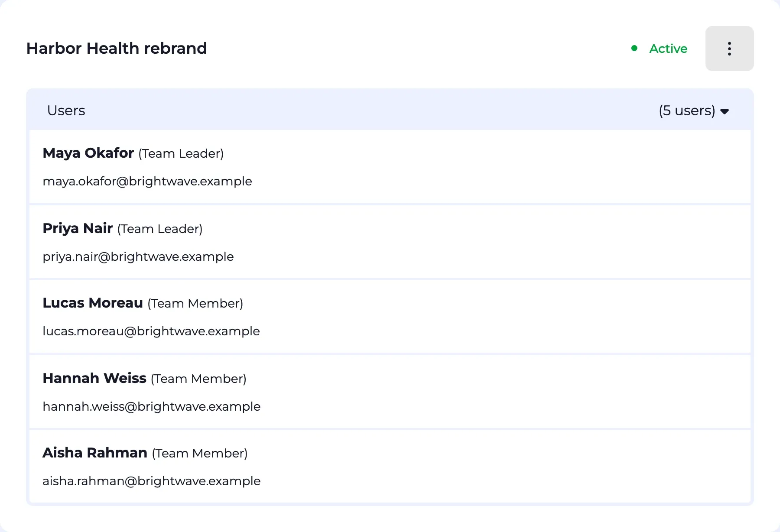The width and height of the screenshot is (780, 532).
Task: Click hannah.weiss@brightwave.example email
Action: (x=152, y=406)
